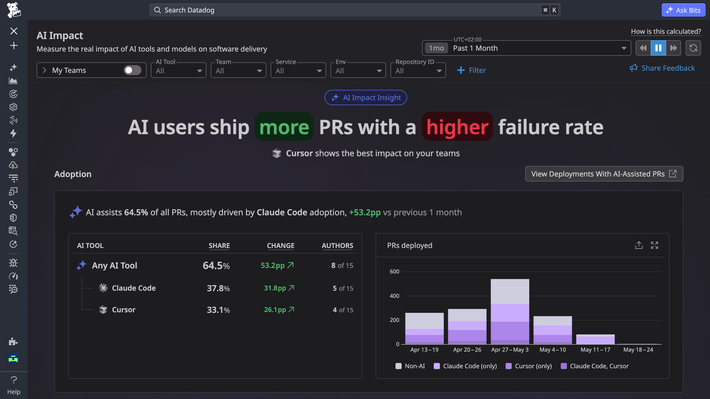Click the Apr 13 – 19 chart bar
The height and width of the screenshot is (399, 710).
[424, 328]
